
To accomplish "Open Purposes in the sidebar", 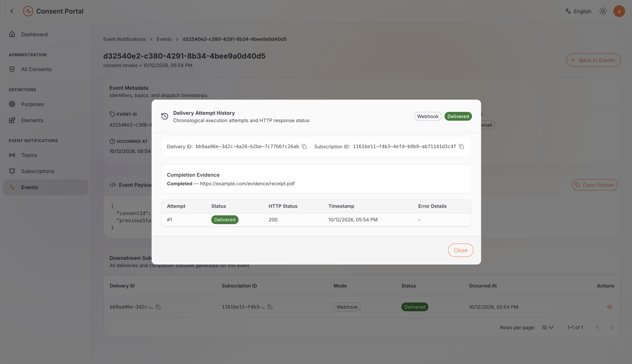I will (x=45, y=104).
